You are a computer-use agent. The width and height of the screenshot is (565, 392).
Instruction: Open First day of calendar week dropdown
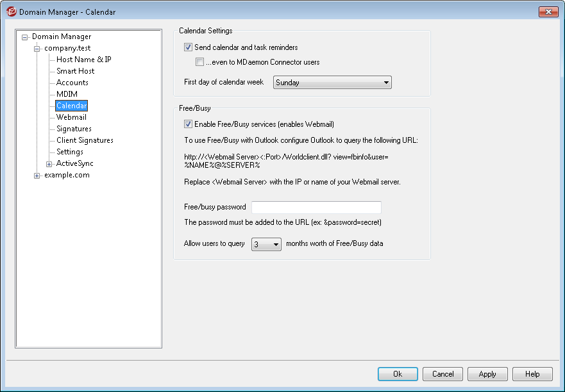tap(332, 83)
